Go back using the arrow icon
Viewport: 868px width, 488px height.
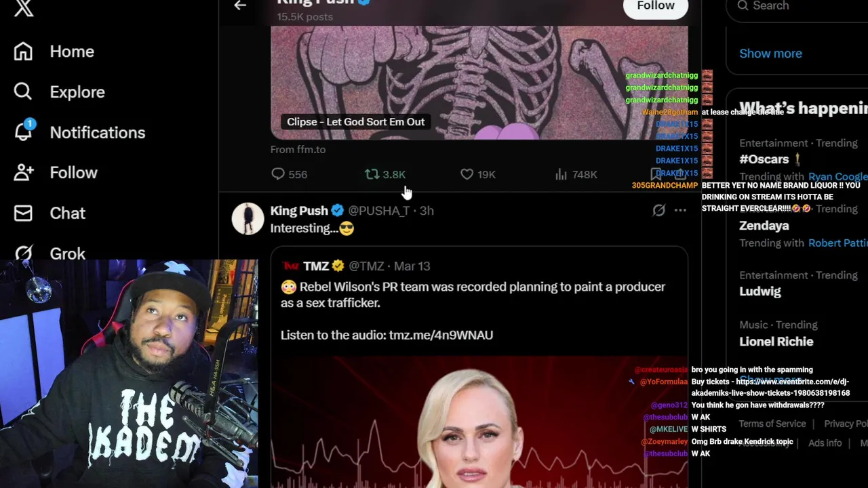pyautogui.click(x=240, y=5)
